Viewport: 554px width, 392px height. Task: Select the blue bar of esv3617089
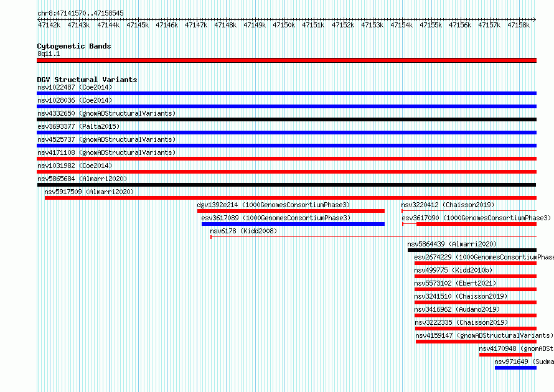(x=293, y=224)
